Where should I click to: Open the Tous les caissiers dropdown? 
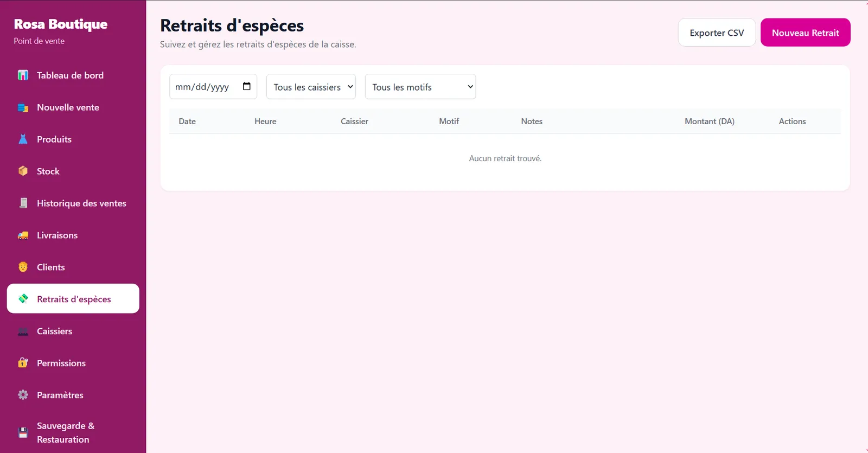pos(311,87)
